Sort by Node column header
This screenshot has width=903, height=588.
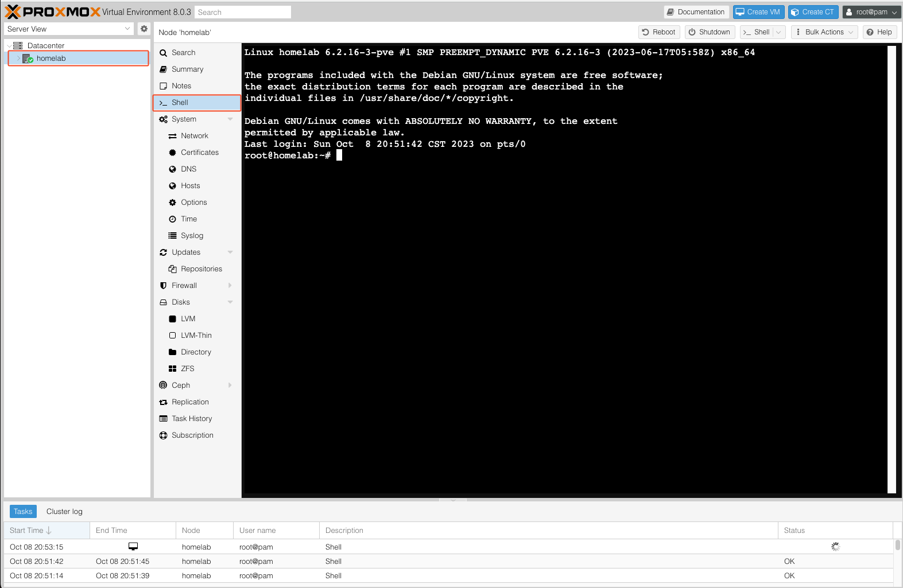pos(204,530)
